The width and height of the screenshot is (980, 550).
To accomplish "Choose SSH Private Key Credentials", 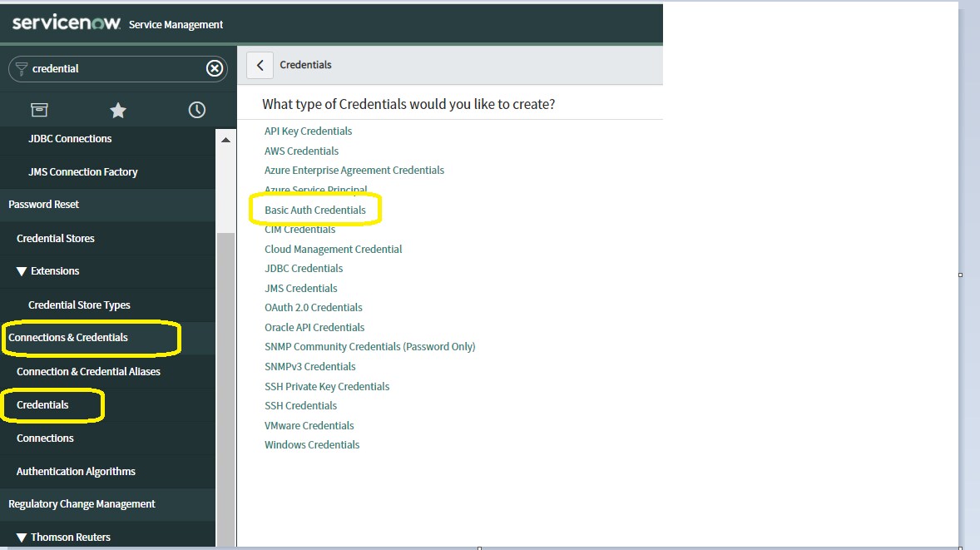I will coord(327,386).
